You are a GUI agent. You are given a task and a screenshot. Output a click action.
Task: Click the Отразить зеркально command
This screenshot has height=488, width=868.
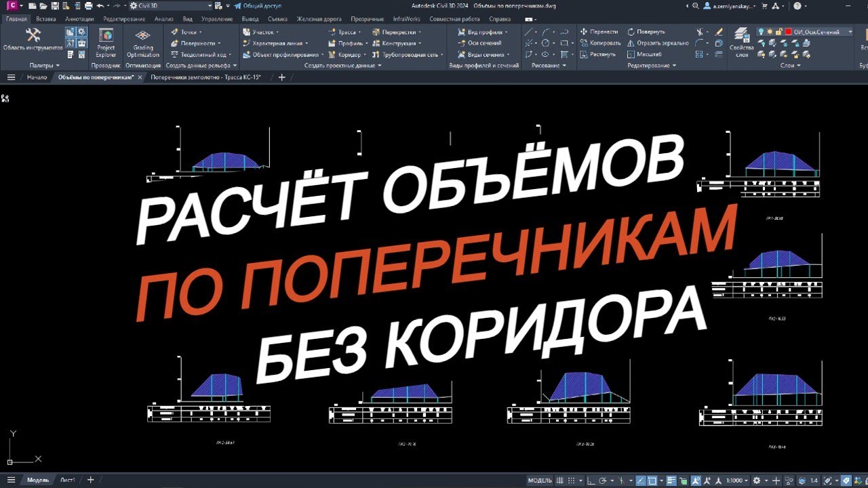tap(658, 43)
